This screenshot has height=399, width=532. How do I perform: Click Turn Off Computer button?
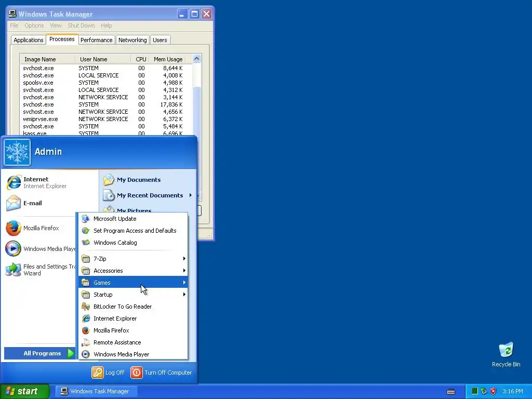click(x=161, y=373)
